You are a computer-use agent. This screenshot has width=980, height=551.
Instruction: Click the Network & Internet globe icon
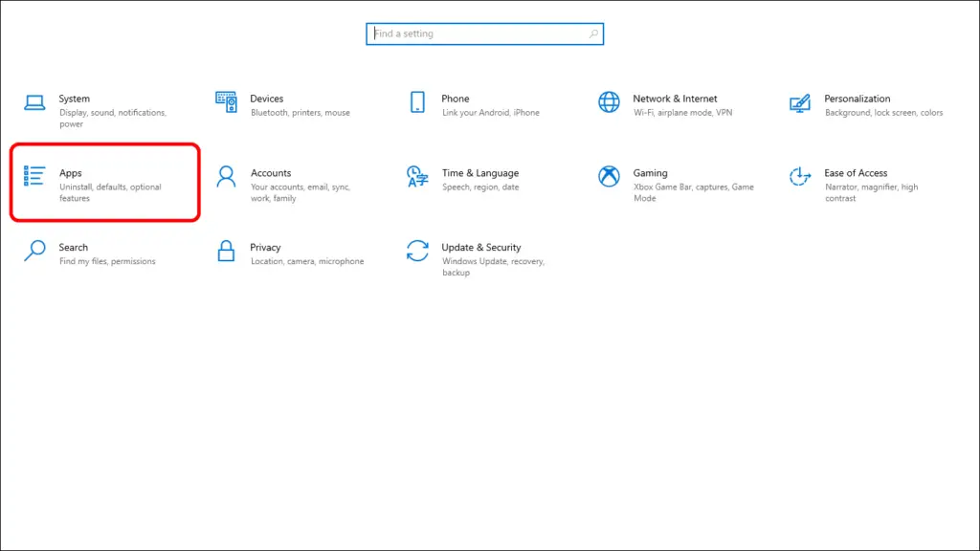[609, 101]
